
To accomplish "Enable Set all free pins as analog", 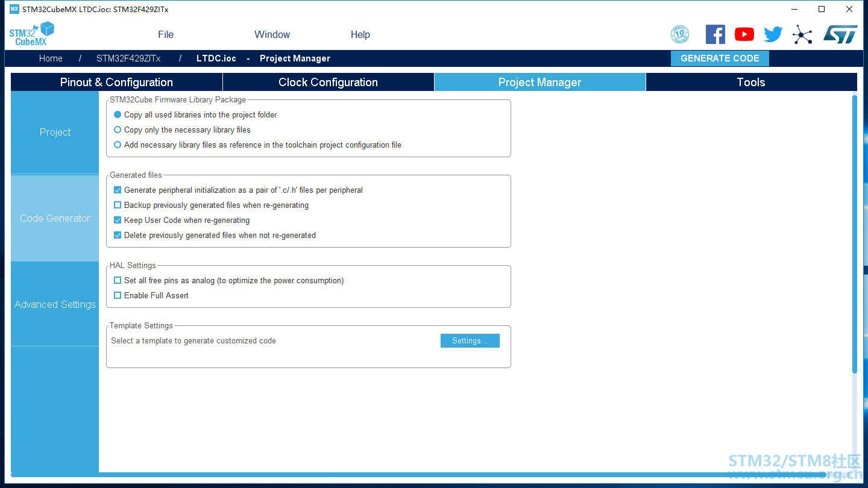I will 118,280.
